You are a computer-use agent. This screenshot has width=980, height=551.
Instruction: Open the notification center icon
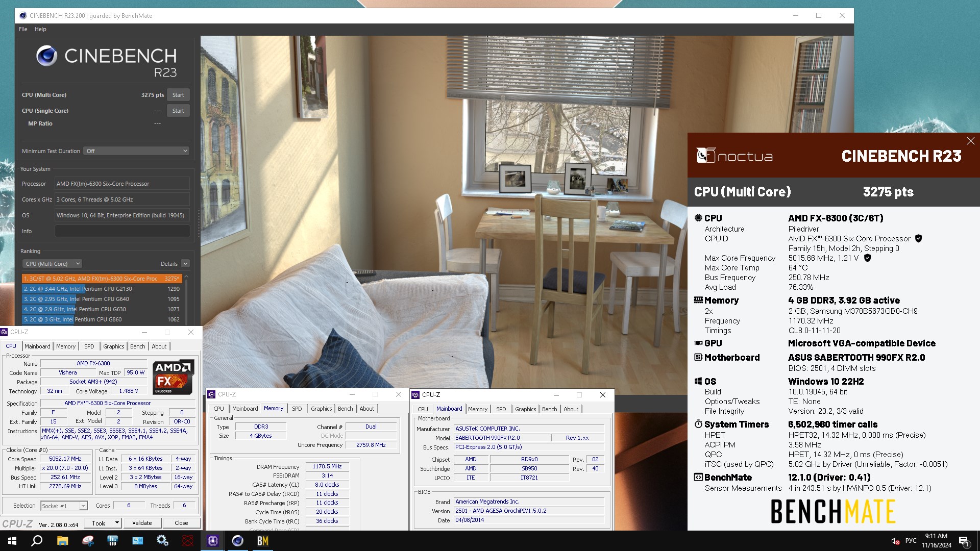(x=964, y=541)
